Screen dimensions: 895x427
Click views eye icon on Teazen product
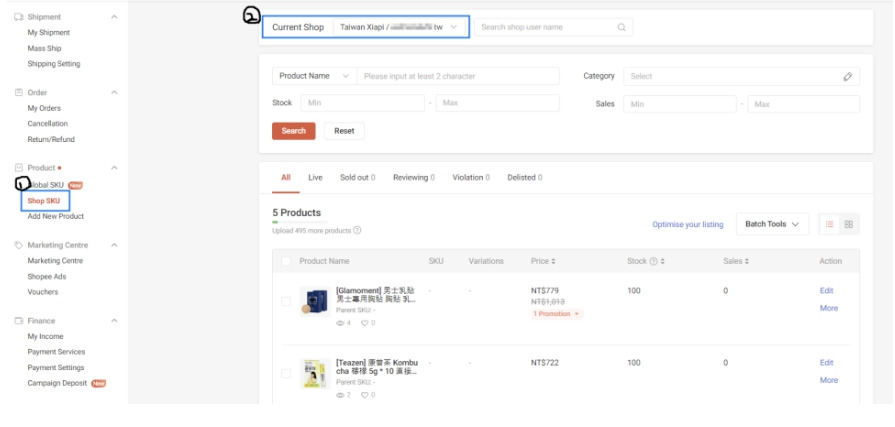340,395
